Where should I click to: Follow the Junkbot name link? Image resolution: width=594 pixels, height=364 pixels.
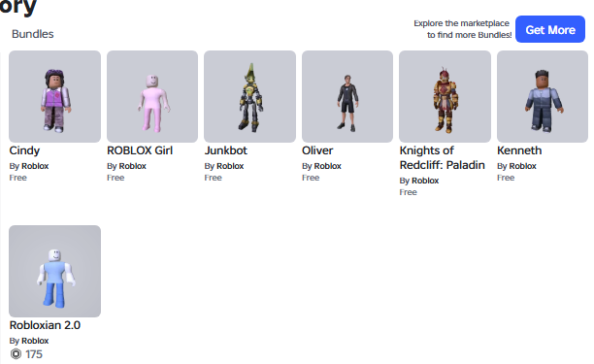tap(226, 150)
